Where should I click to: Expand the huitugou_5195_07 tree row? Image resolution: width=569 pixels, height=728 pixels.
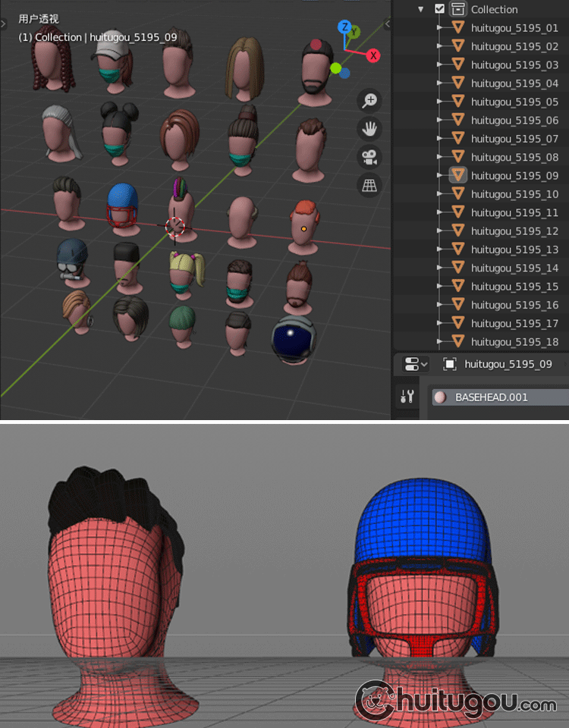point(439,138)
